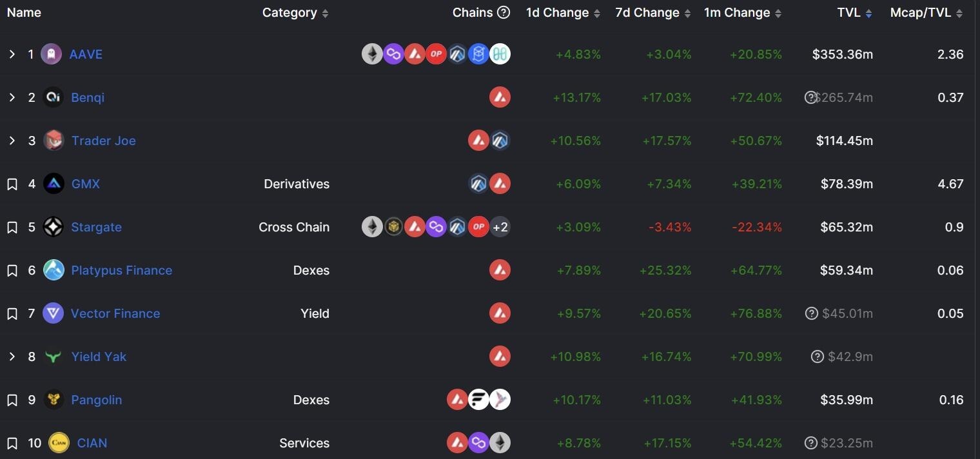Click the +2 more chains badge for Stargate
This screenshot has width=980, height=459.
click(x=500, y=227)
